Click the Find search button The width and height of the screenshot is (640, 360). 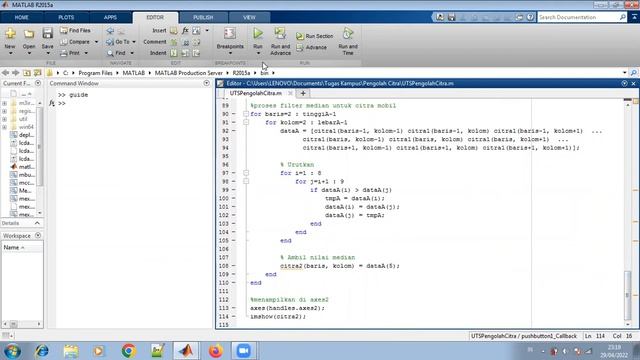(116, 53)
